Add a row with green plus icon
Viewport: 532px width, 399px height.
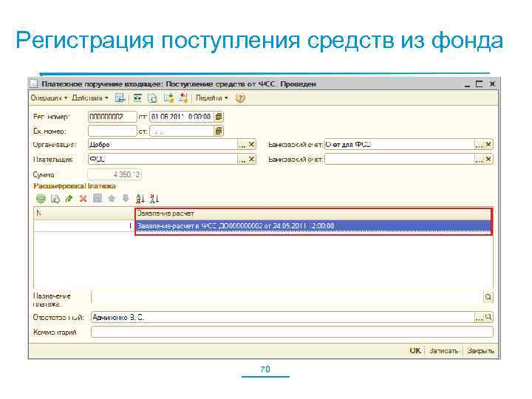point(41,199)
